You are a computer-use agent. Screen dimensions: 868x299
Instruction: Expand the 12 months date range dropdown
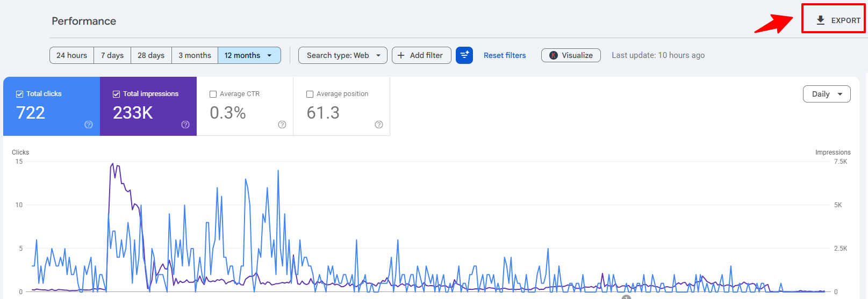249,55
